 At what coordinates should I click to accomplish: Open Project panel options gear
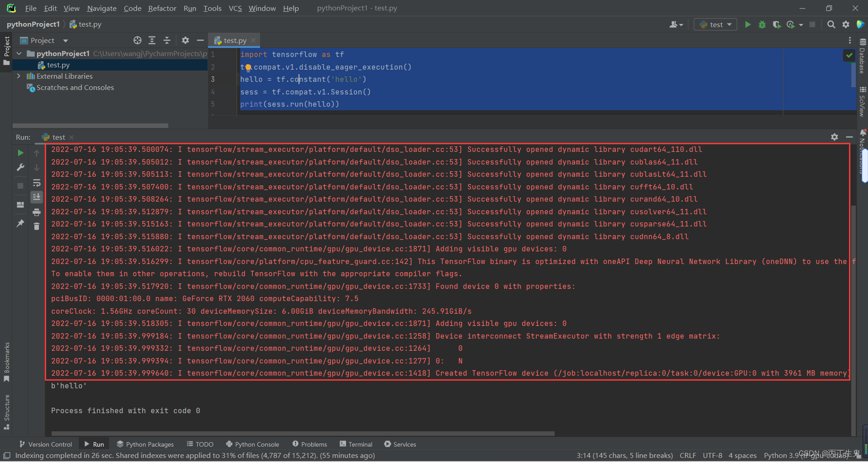[185, 40]
